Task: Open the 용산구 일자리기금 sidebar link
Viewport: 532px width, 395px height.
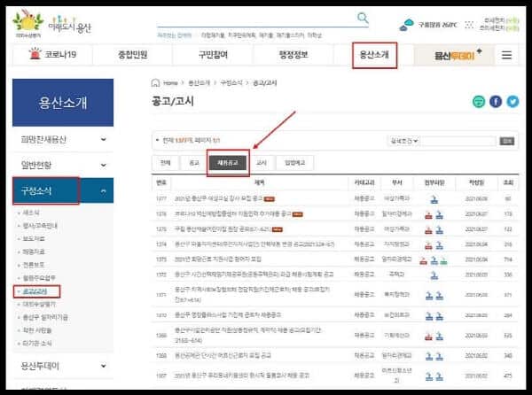Action: coord(45,317)
